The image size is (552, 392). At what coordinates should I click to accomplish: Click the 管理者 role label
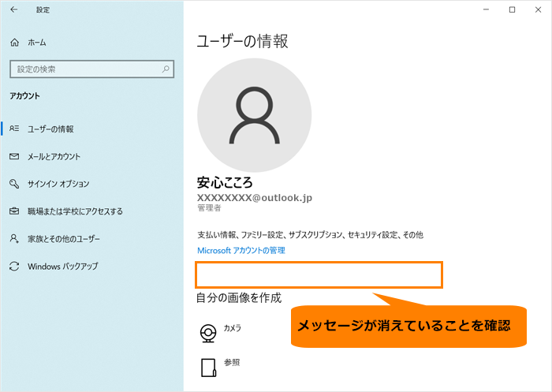click(x=209, y=207)
